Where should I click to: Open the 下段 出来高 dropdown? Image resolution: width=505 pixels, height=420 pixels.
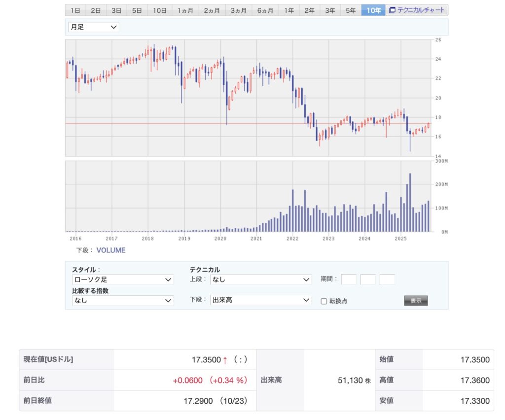[260, 300]
